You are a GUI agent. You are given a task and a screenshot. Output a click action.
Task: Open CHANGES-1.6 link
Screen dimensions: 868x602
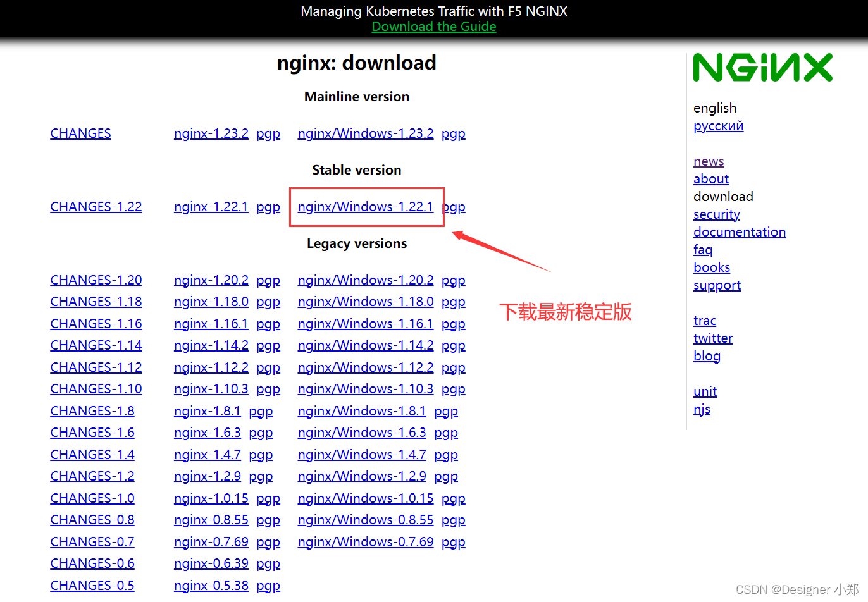[92, 433]
